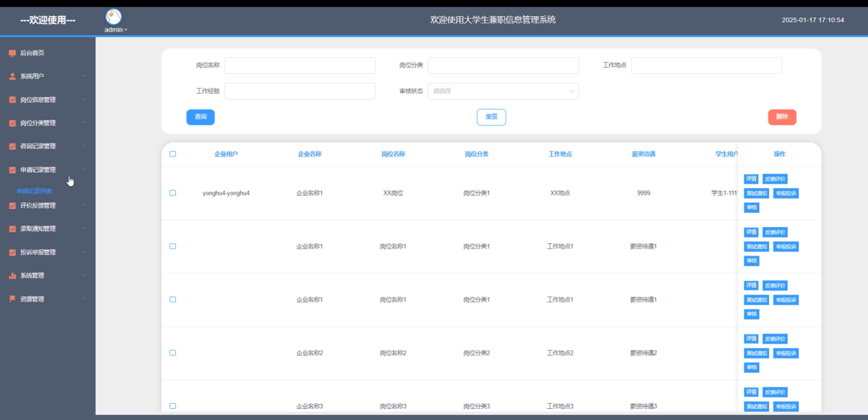The height and width of the screenshot is (420, 868).
Task: Click 面试通知 in the 企业名称2 row
Action: point(757,353)
